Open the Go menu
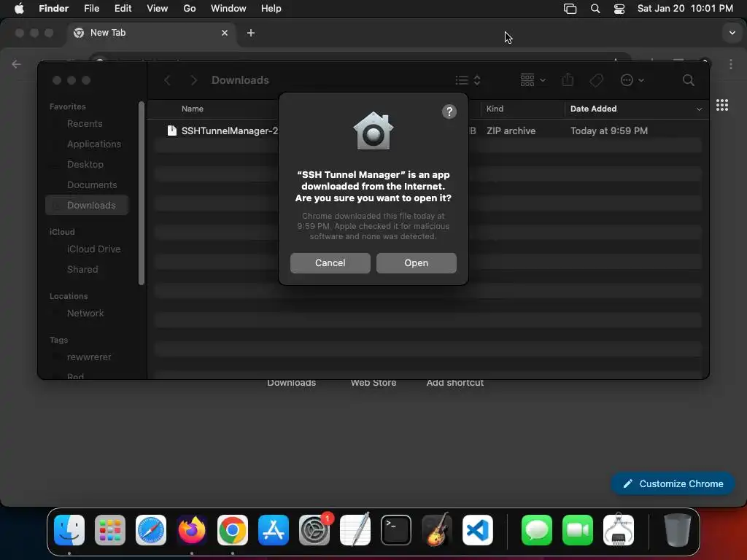The image size is (747, 560). pyautogui.click(x=190, y=9)
